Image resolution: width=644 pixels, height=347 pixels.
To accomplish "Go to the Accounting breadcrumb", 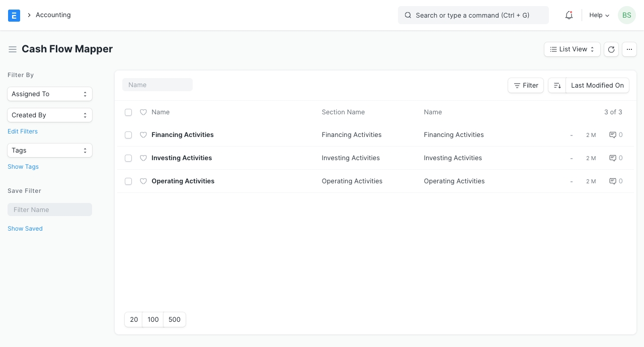I will tap(53, 15).
